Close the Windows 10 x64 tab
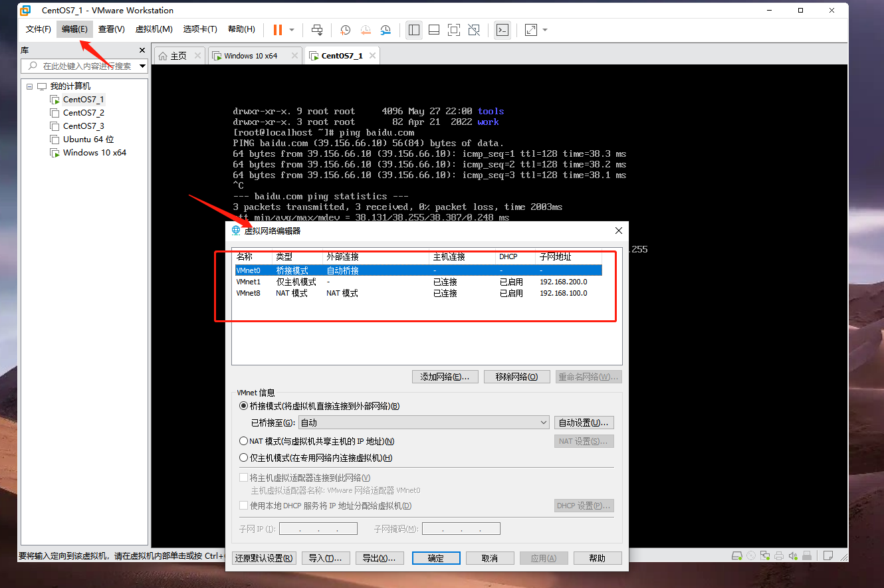Image resolution: width=884 pixels, height=588 pixels. [294, 56]
